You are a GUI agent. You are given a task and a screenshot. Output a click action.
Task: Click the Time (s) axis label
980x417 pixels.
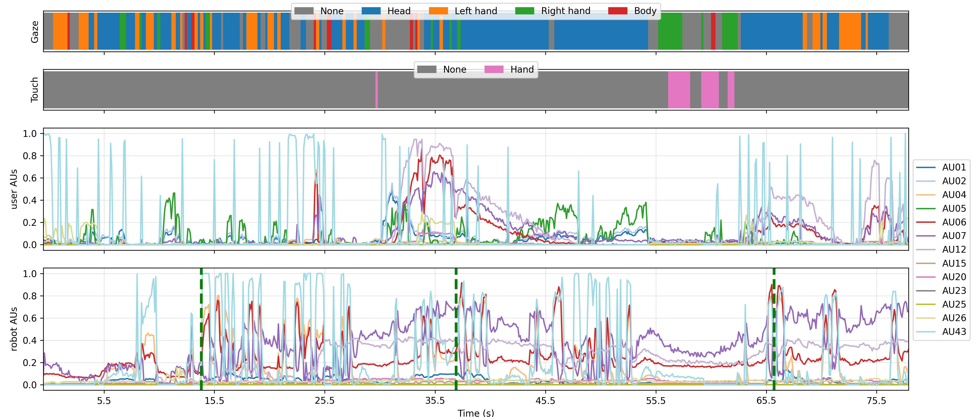(476, 413)
